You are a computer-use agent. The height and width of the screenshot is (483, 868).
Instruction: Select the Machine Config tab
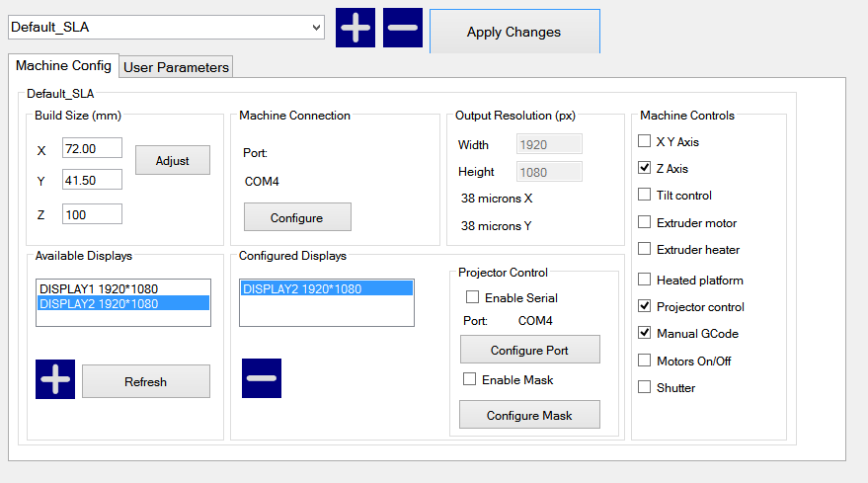[x=64, y=65]
